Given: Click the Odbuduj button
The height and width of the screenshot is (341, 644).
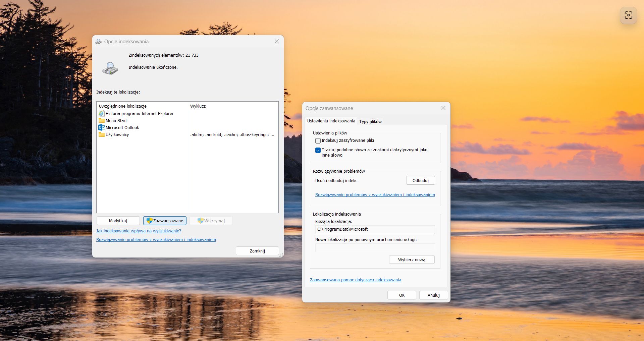Looking at the screenshot, I should click(x=421, y=180).
